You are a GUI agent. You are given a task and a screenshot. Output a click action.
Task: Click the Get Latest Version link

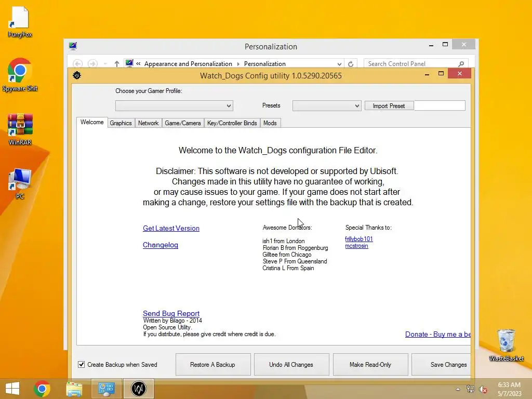click(x=171, y=229)
